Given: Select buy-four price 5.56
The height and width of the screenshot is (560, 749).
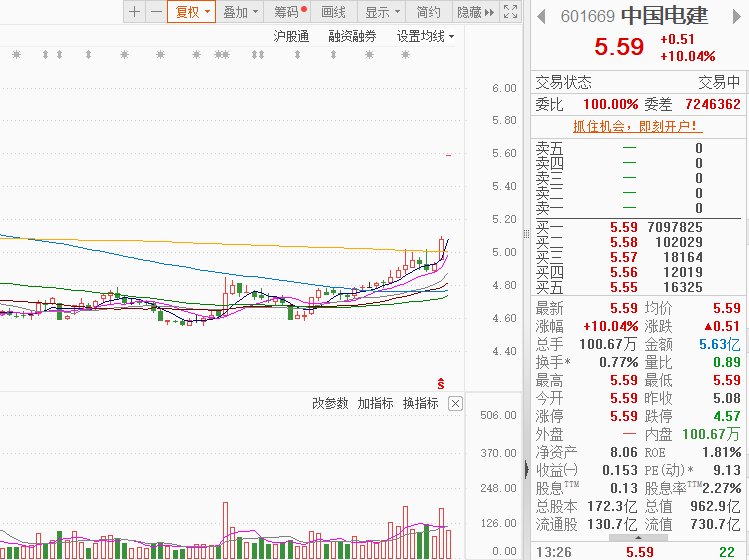Looking at the screenshot, I should (x=623, y=272).
